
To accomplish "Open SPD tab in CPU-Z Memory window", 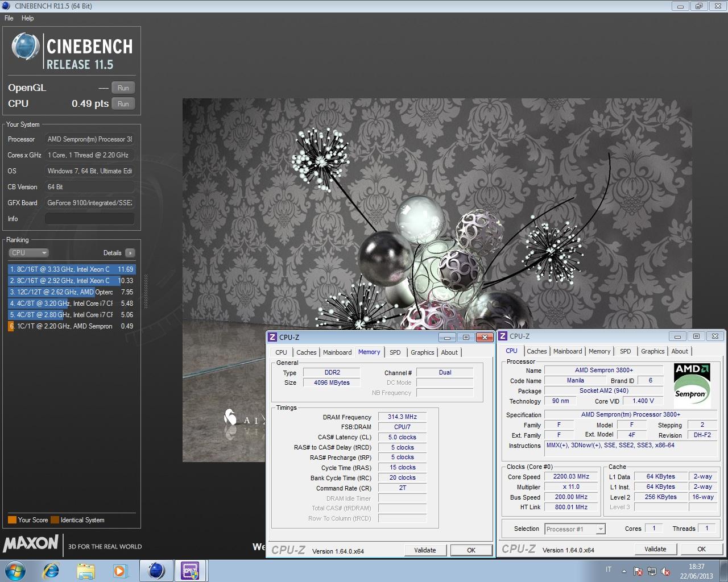I will pos(395,352).
